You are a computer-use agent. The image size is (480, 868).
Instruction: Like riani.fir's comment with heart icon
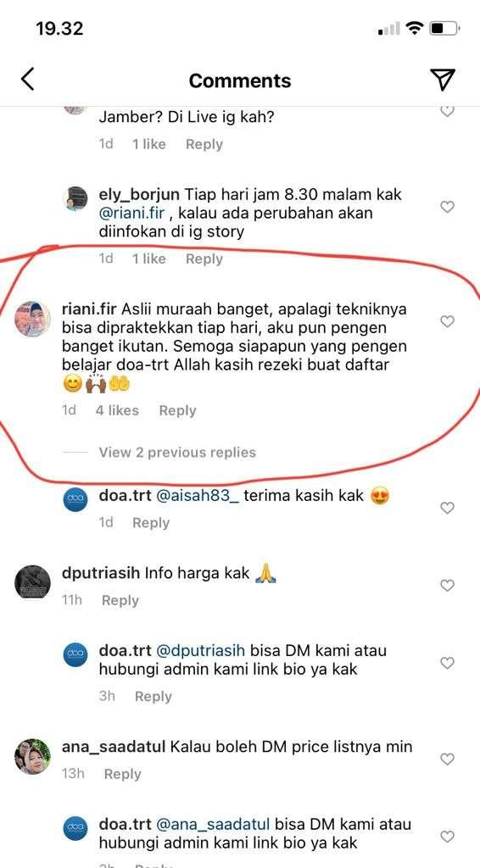(447, 321)
